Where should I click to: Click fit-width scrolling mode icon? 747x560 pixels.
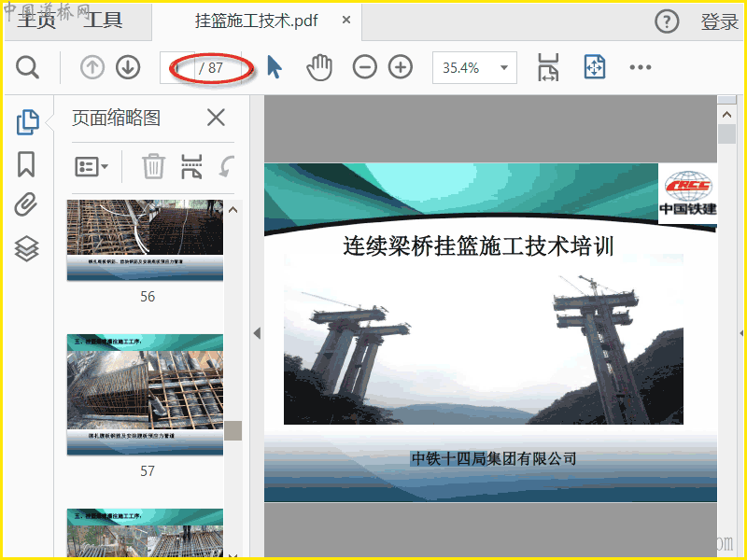tap(548, 67)
